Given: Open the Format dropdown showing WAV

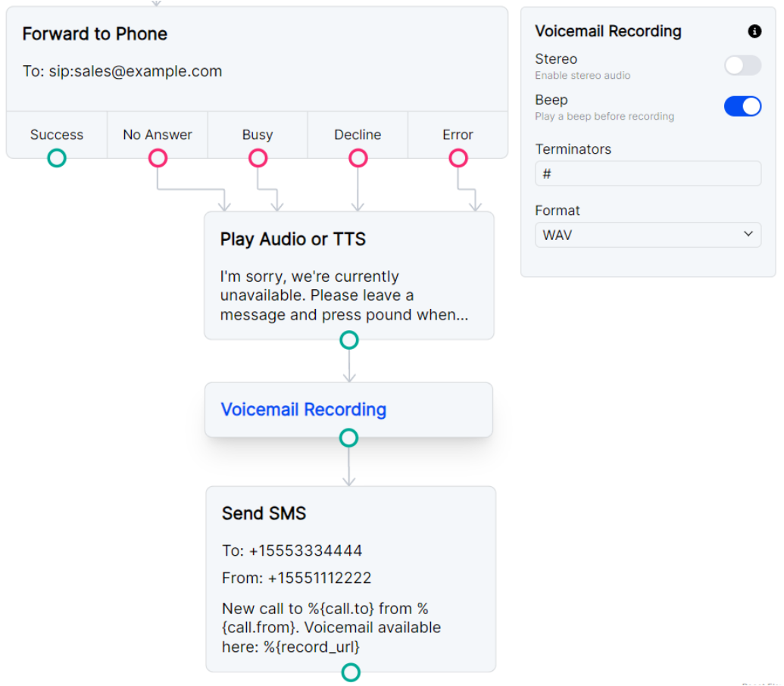Looking at the screenshot, I should 648,235.
